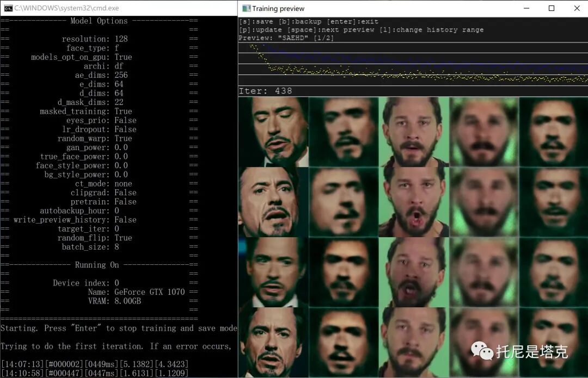This screenshot has width=588, height=378.
Task: Click the 'Training preview' title text
Action: point(278,8)
